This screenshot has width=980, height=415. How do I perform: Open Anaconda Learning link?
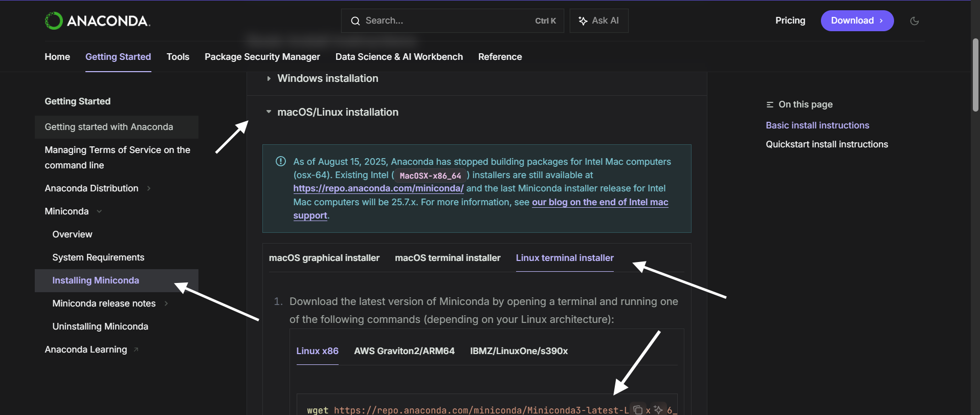pyautogui.click(x=86, y=350)
